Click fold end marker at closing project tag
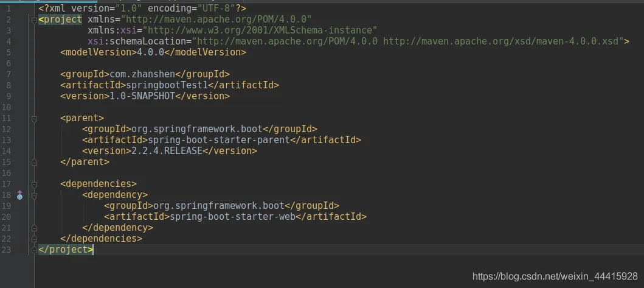The width and height of the screenshot is (644, 288). tap(34, 250)
